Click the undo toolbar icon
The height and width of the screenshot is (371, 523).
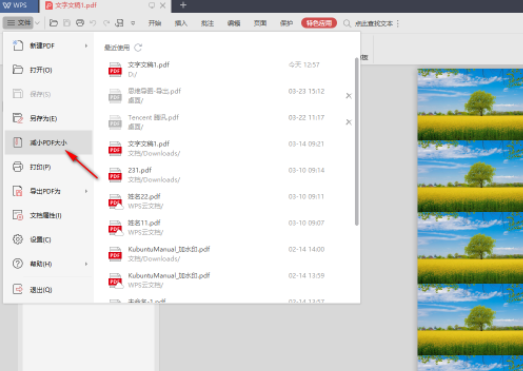pyautogui.click(x=93, y=23)
